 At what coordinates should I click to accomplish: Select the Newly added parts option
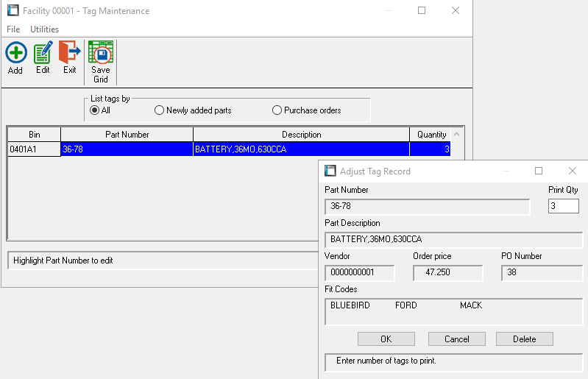159,110
